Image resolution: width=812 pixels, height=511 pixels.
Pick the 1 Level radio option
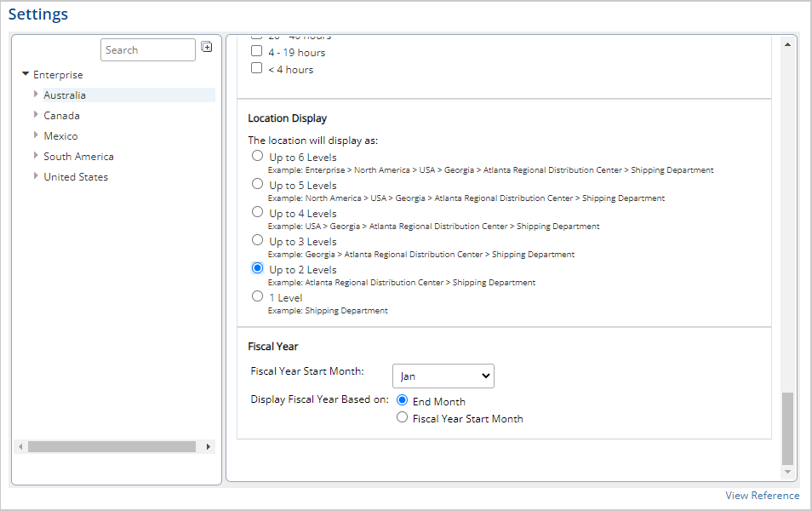258,296
